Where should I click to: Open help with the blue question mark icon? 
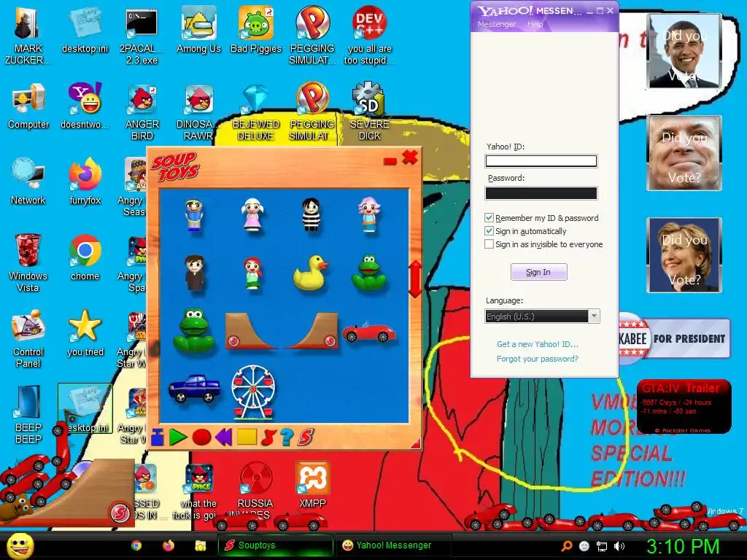pos(286,437)
